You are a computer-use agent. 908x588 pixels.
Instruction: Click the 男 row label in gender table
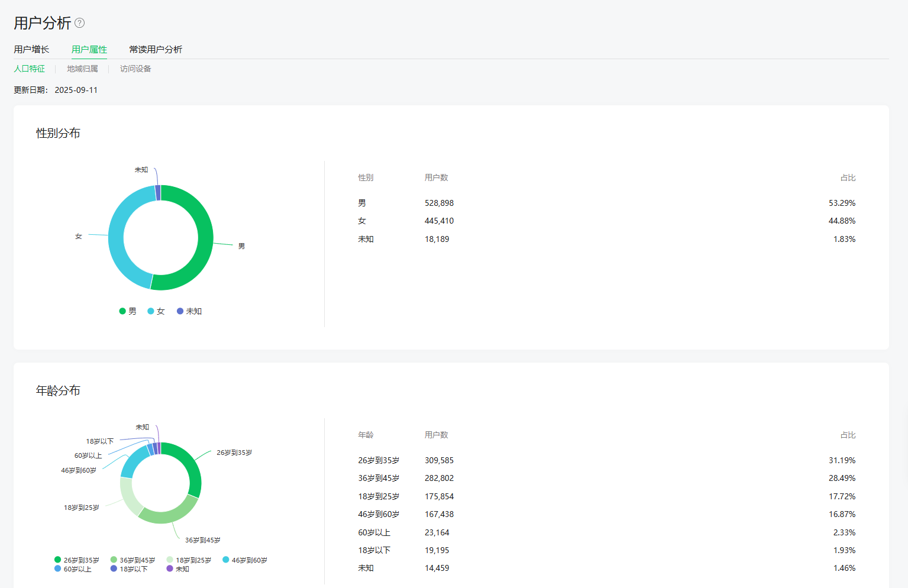(362, 203)
